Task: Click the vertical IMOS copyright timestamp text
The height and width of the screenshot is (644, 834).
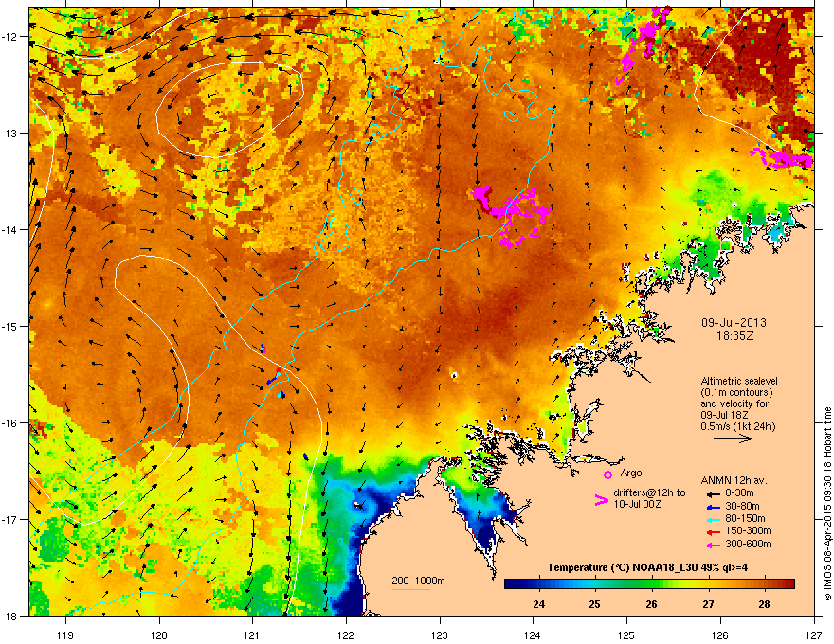Action: coord(827,504)
